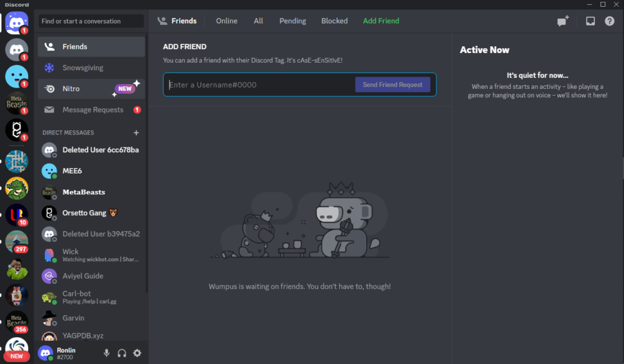624x364 pixels.
Task: Open DM with Deleted User 6cc678ba
Action: tap(91, 150)
